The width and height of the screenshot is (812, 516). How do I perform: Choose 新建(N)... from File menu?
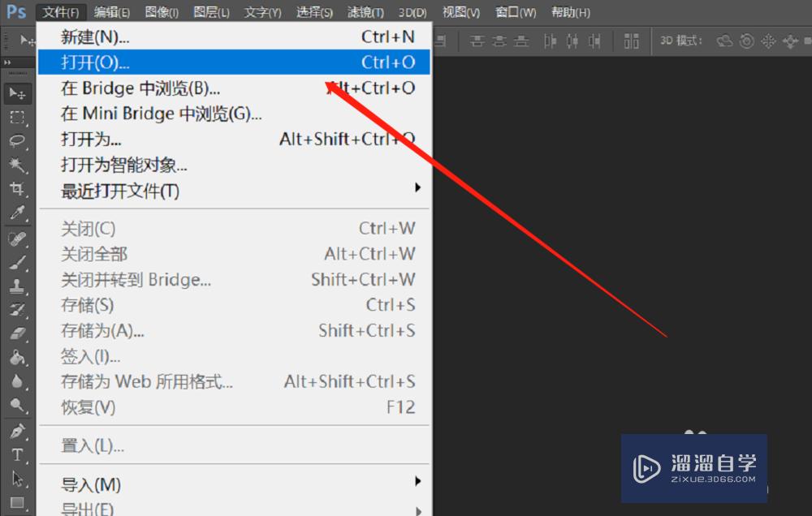pyautogui.click(x=234, y=37)
